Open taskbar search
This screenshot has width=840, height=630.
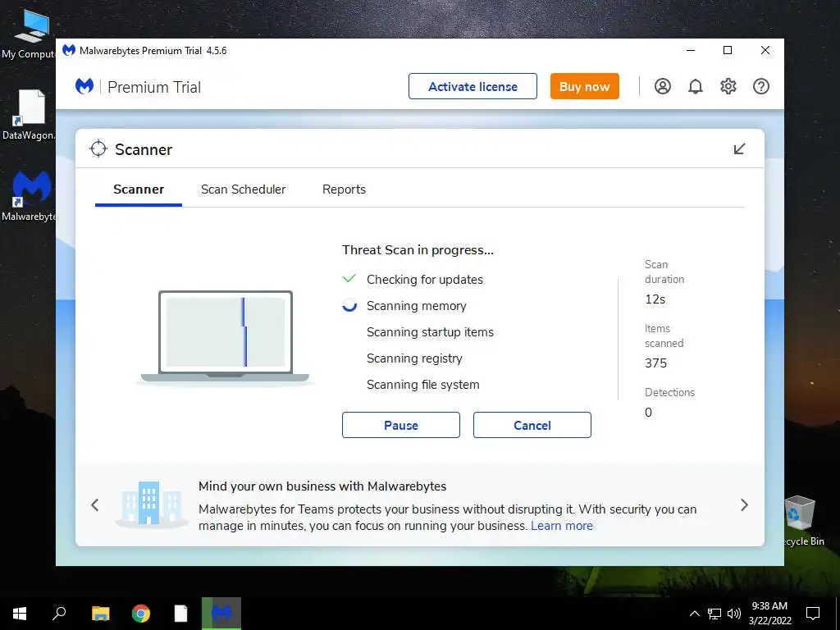[x=59, y=614]
